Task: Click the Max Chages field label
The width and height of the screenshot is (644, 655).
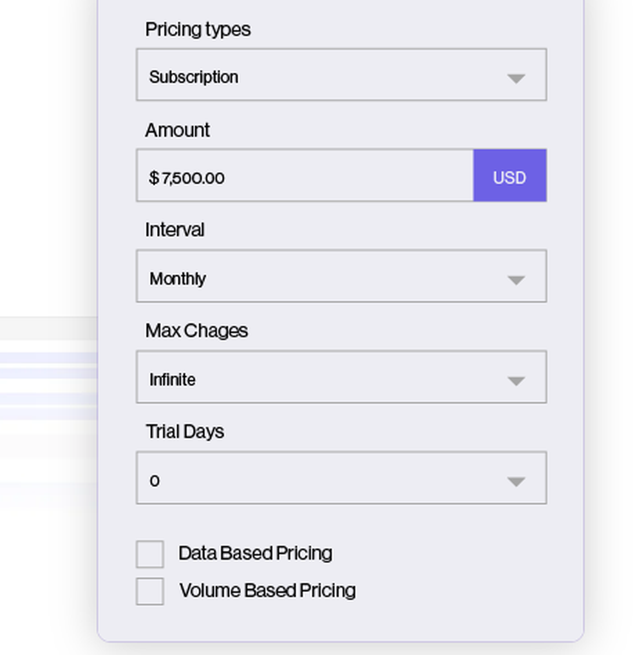Action: [x=196, y=331]
